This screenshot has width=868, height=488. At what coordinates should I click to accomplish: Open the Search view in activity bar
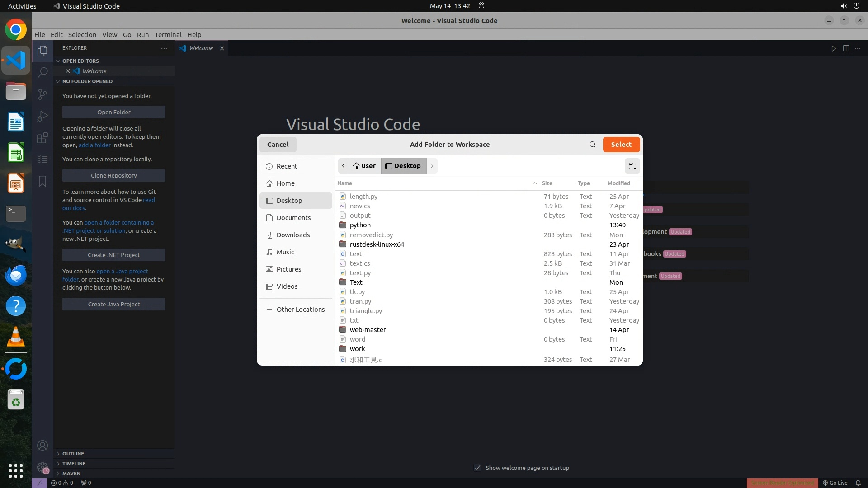pyautogui.click(x=42, y=72)
